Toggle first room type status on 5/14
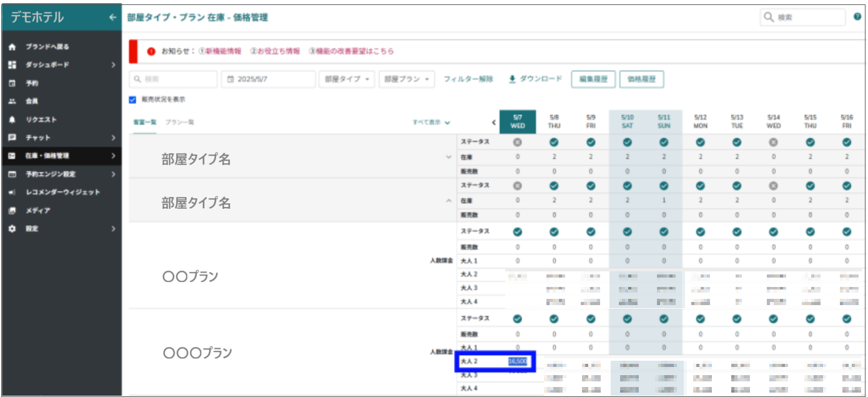Screen dimensions: 868x397 pyautogui.click(x=773, y=142)
